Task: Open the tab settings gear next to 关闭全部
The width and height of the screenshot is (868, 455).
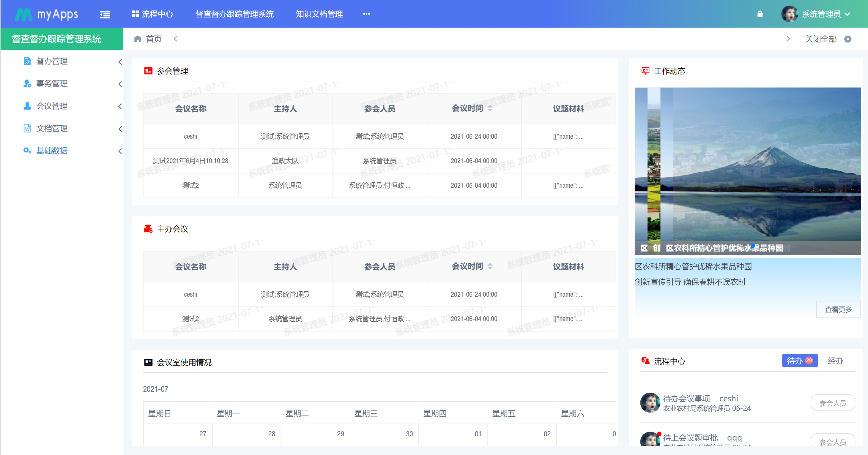Action: tap(849, 39)
